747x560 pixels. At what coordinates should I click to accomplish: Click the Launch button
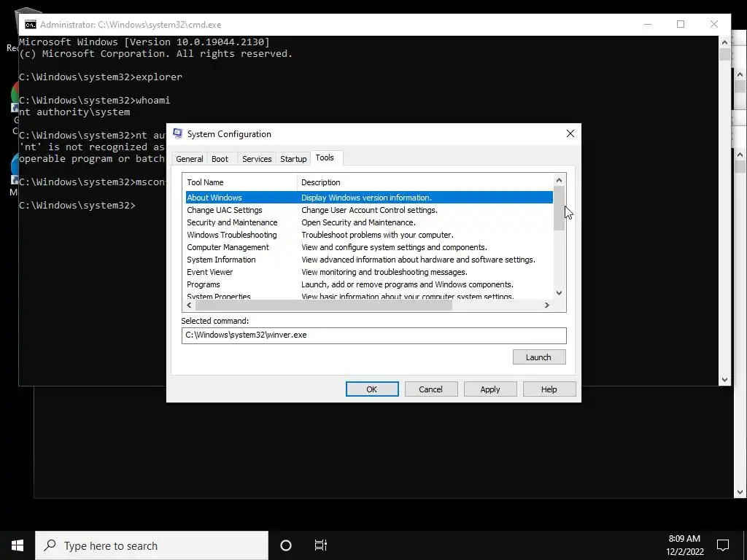click(539, 357)
